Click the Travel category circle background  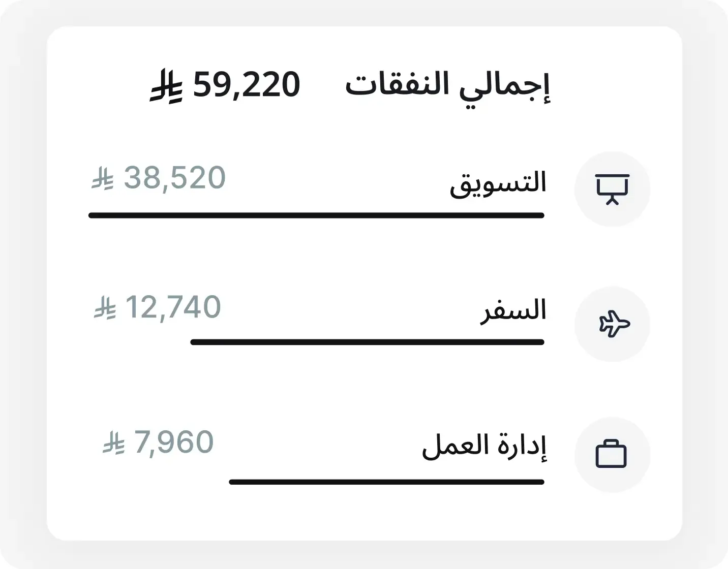612,324
